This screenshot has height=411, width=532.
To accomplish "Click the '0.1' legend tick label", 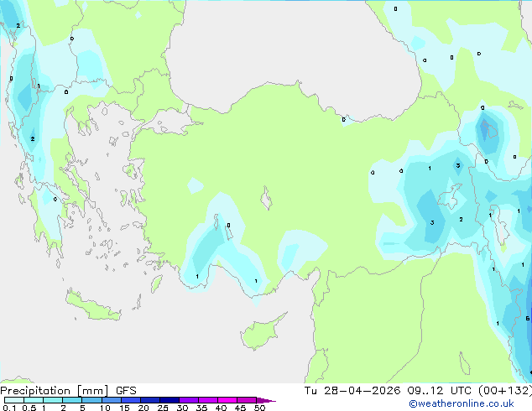I will pyautogui.click(x=10, y=408).
